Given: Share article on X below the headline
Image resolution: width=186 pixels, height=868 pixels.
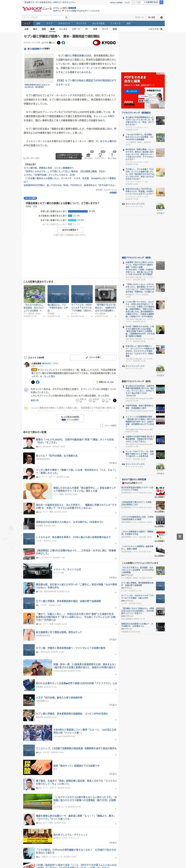Looking at the screenshot, I should pyautogui.click(x=58, y=43).
